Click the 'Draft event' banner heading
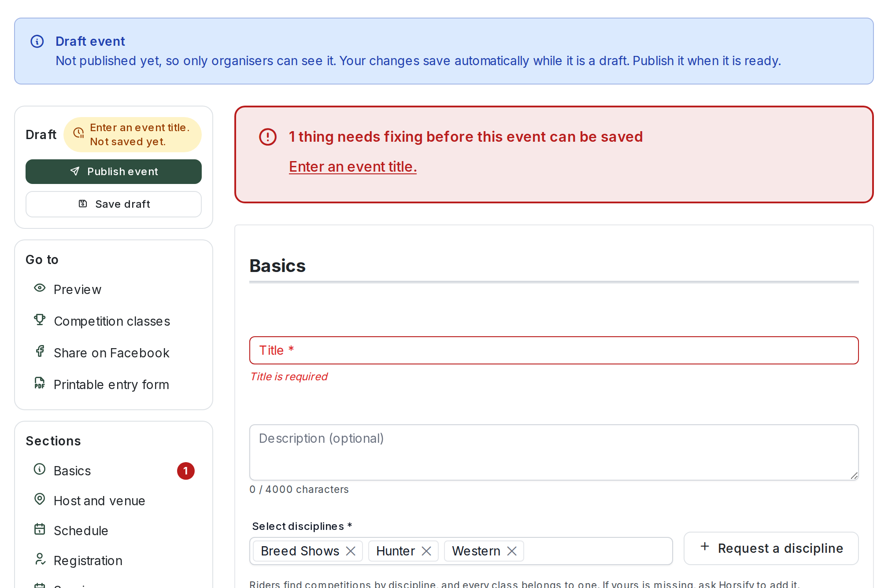The image size is (888, 588). click(90, 41)
